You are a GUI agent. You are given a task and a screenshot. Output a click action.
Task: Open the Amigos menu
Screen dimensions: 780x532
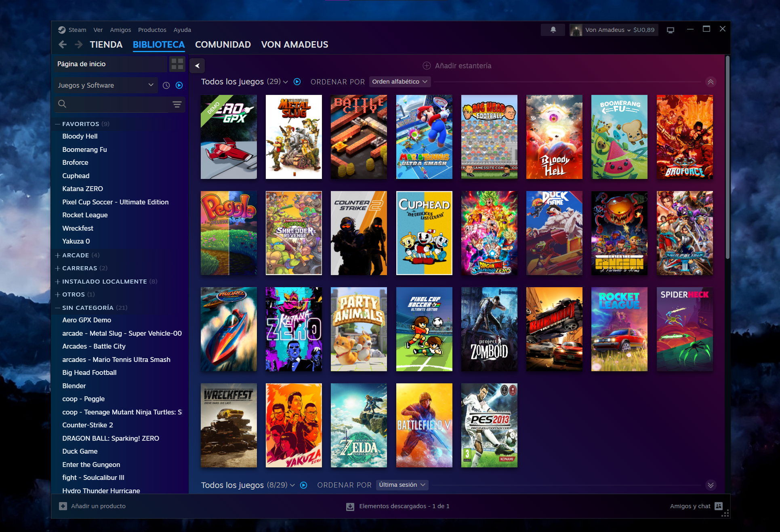click(x=120, y=30)
